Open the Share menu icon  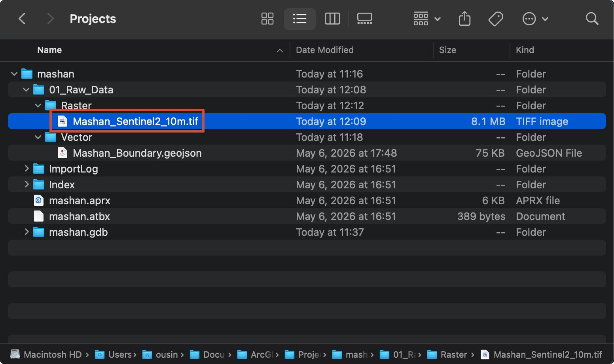464,19
